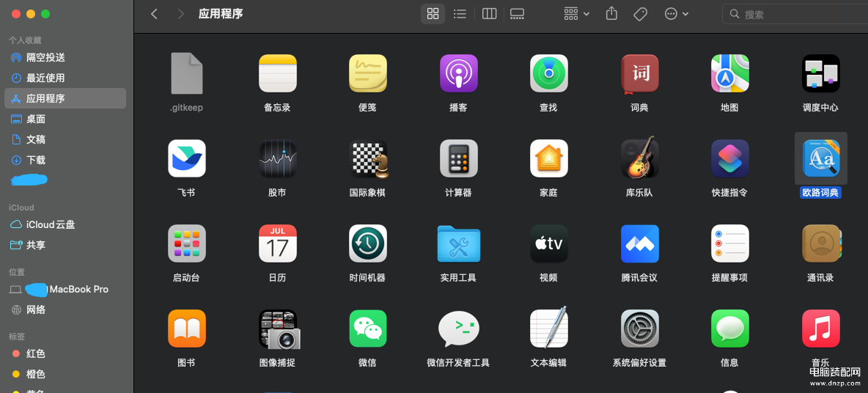This screenshot has width=868, height=393.
Task: Open the 微信开发者工具 DevTools icon
Action: [458, 328]
